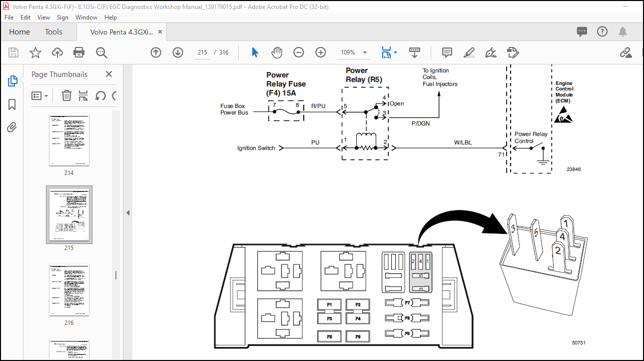Viewport: 644px width, 361px height.
Task: Add a comment note
Action: point(447,52)
